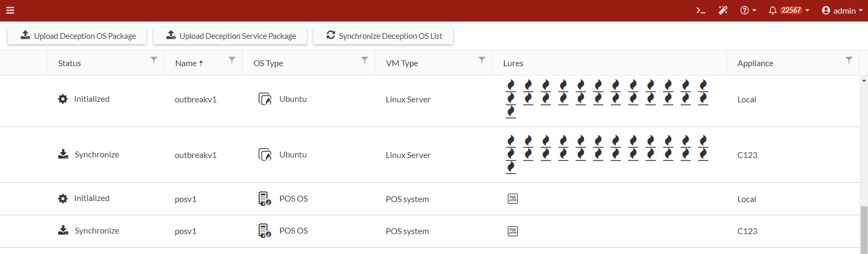Click the Synchronize download icon for C123 outbreakv1
Image resolution: width=868 pixels, height=254 pixels.
[x=63, y=154]
